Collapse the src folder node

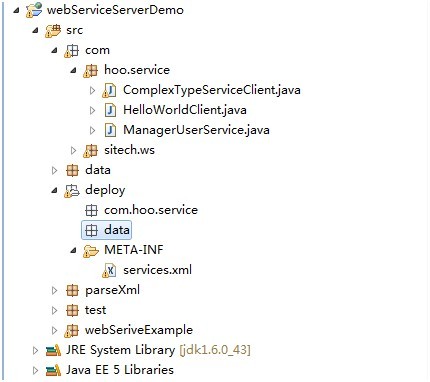click(x=35, y=31)
